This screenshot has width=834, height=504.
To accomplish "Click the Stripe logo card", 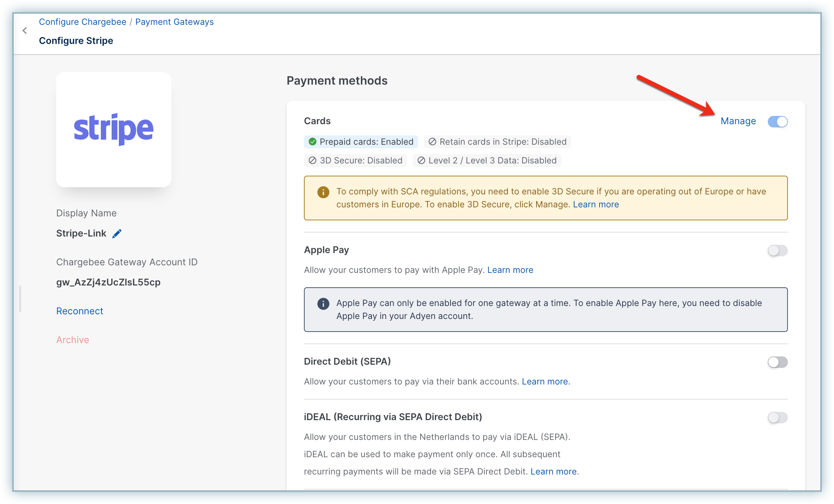I will click(x=113, y=129).
